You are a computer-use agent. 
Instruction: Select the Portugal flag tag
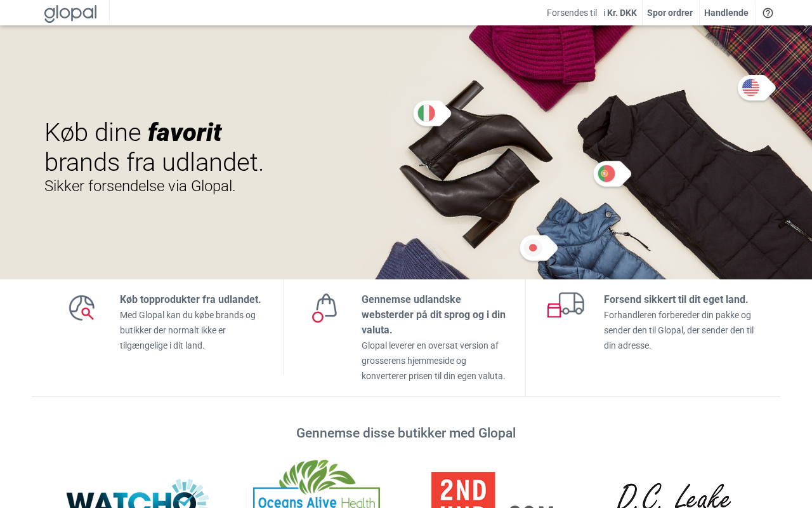612,174
